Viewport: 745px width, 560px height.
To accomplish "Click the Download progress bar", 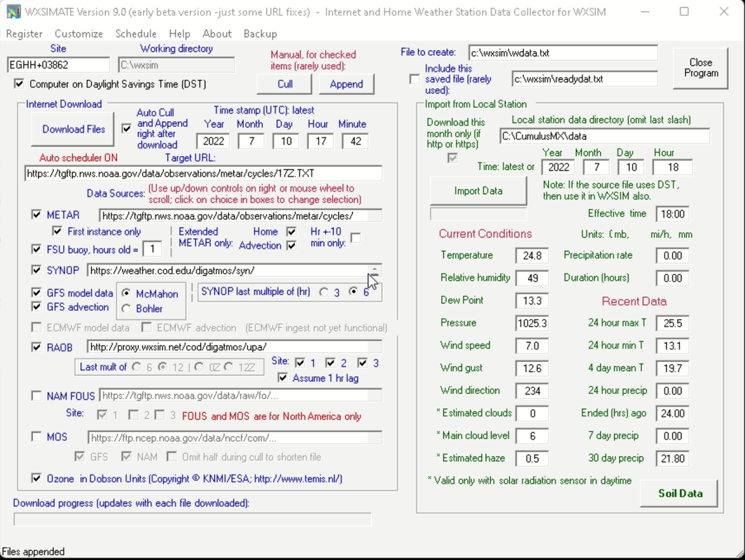I will pos(193,519).
